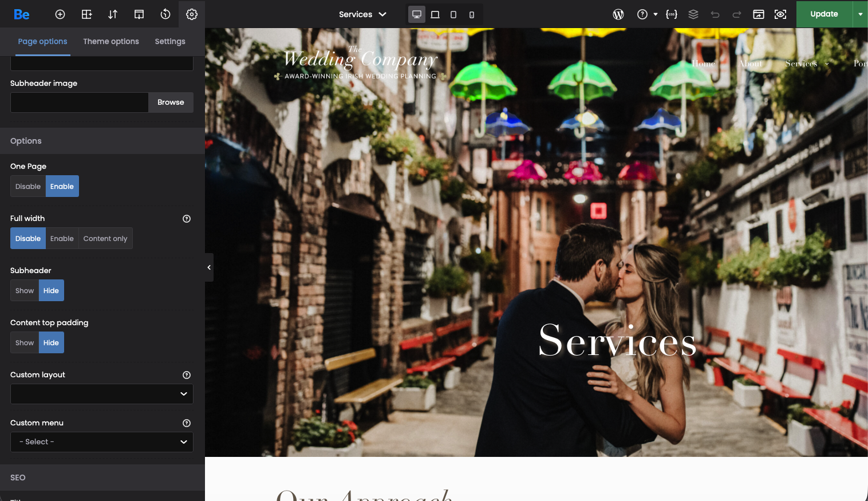Switch to the Theme options tab
868x501 pixels.
tap(111, 41)
